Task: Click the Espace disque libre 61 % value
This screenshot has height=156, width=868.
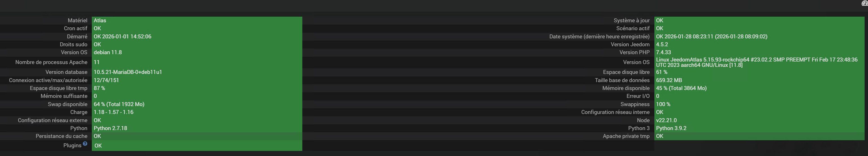Action: (661, 72)
